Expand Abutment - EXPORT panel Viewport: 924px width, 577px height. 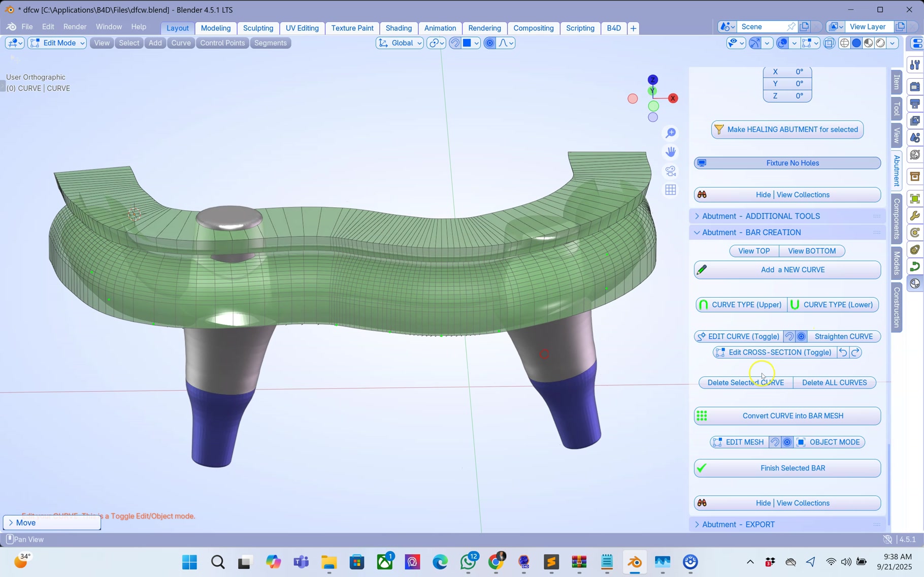(786, 525)
